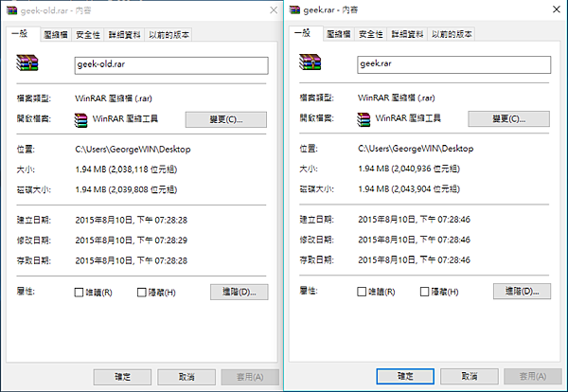Open 進階(D)... in geek-old.rar window
Image resolution: width=568 pixels, height=392 pixels.
pyautogui.click(x=240, y=292)
